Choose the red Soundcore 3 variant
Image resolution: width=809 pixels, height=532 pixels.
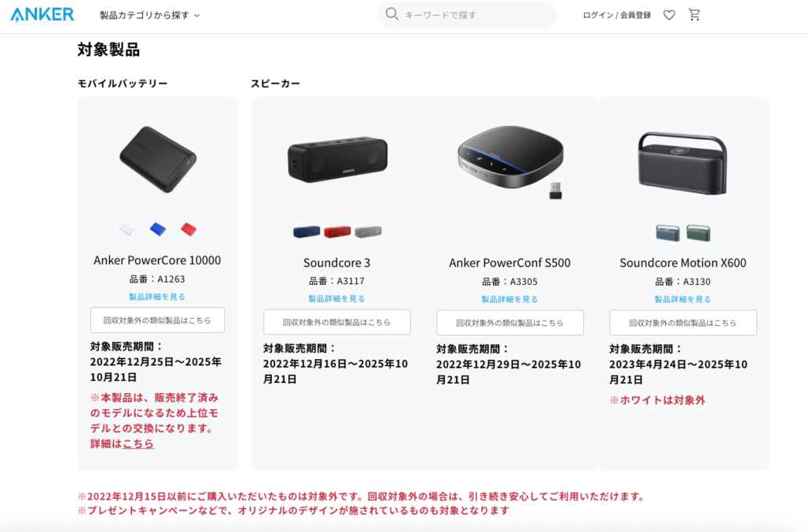click(x=337, y=232)
